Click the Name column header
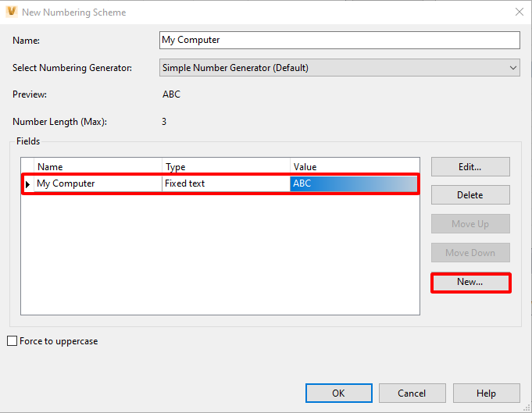 click(98, 166)
